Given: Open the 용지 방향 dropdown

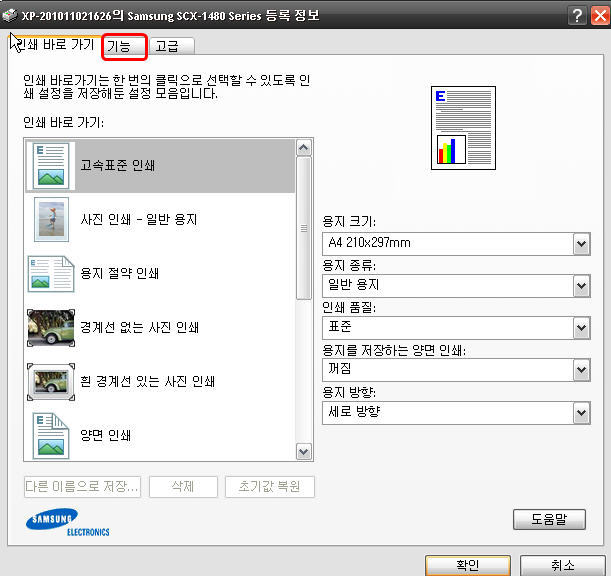Looking at the screenshot, I should (581, 411).
